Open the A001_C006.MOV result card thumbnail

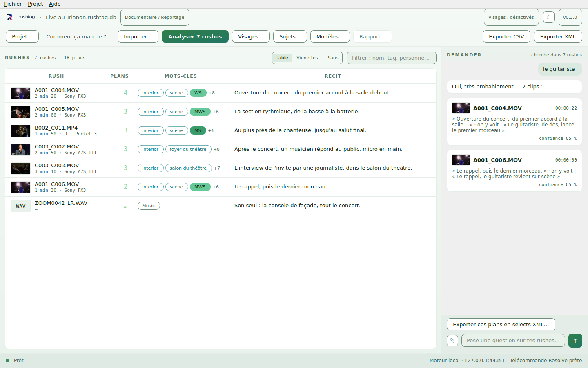point(461,160)
